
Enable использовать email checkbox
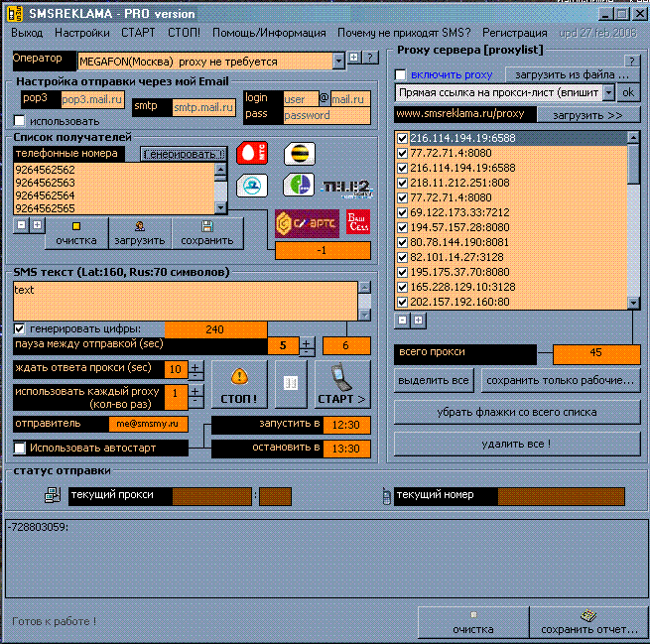click(20, 121)
